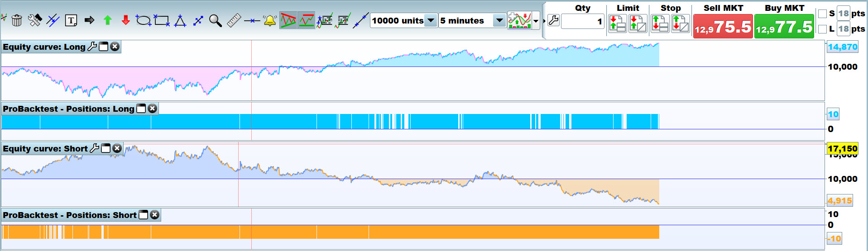The image size is (868, 251).
Task: Maximize the Equity curve: Long panel
Action: [104, 47]
